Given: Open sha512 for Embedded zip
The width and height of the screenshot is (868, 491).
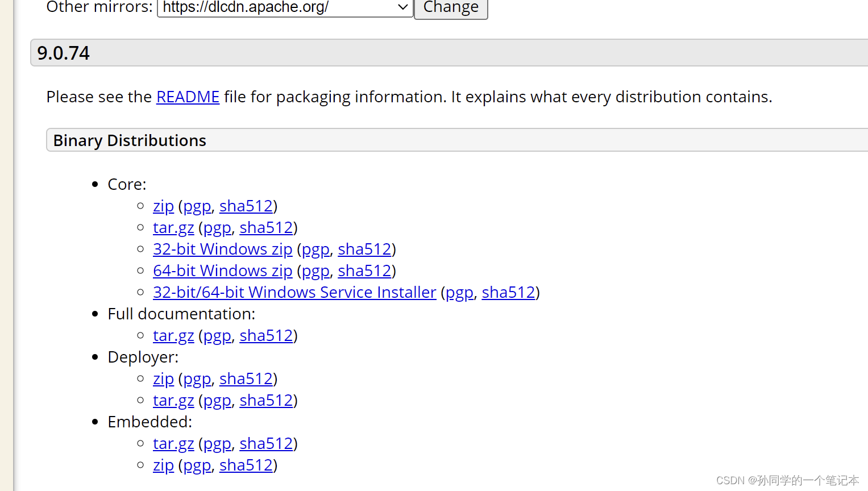Looking at the screenshot, I should [x=246, y=465].
